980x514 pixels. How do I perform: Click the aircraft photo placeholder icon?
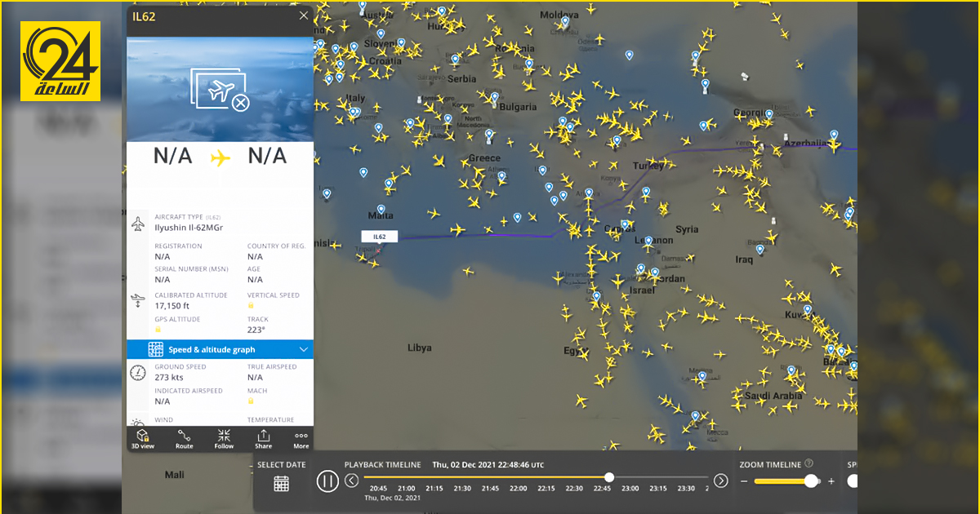[x=220, y=90]
